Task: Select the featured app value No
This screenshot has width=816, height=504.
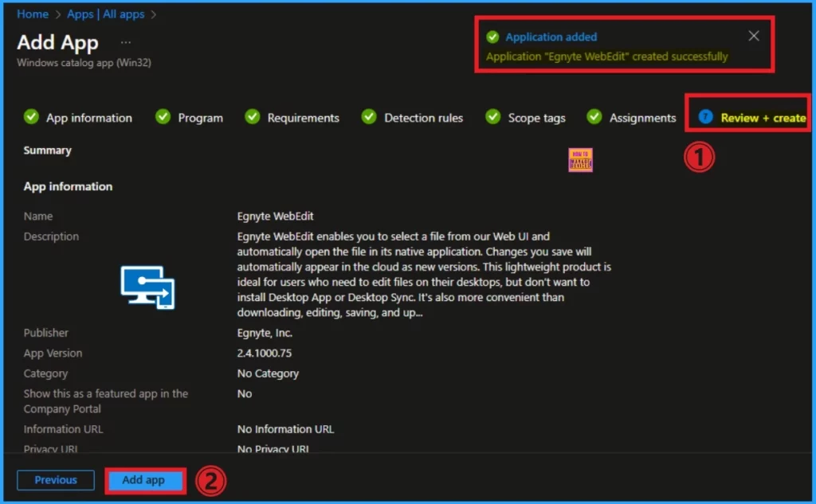Action: 244,394
